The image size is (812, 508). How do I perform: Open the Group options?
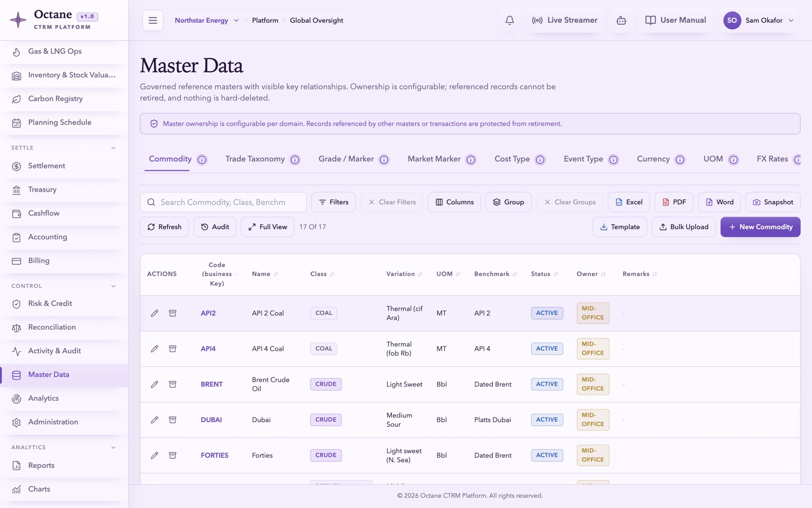[509, 202]
